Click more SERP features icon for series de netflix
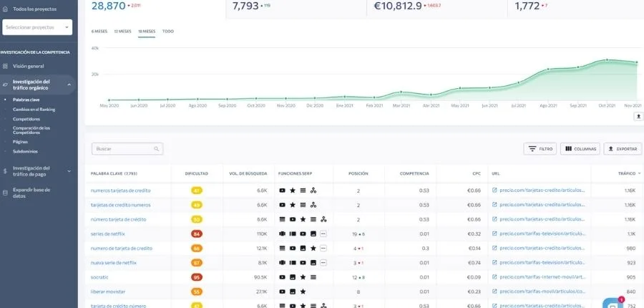 click(x=323, y=234)
